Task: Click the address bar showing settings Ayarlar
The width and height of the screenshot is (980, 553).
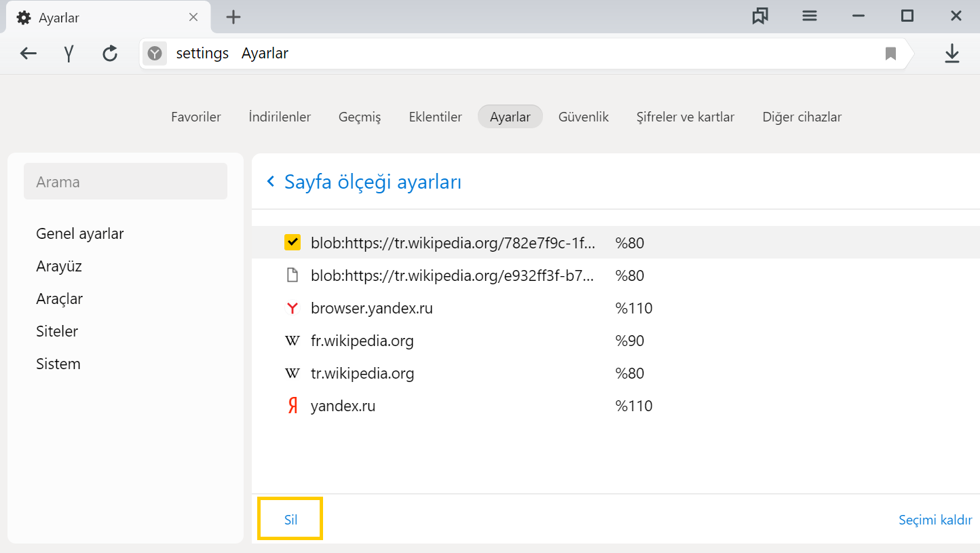Action: click(526, 54)
